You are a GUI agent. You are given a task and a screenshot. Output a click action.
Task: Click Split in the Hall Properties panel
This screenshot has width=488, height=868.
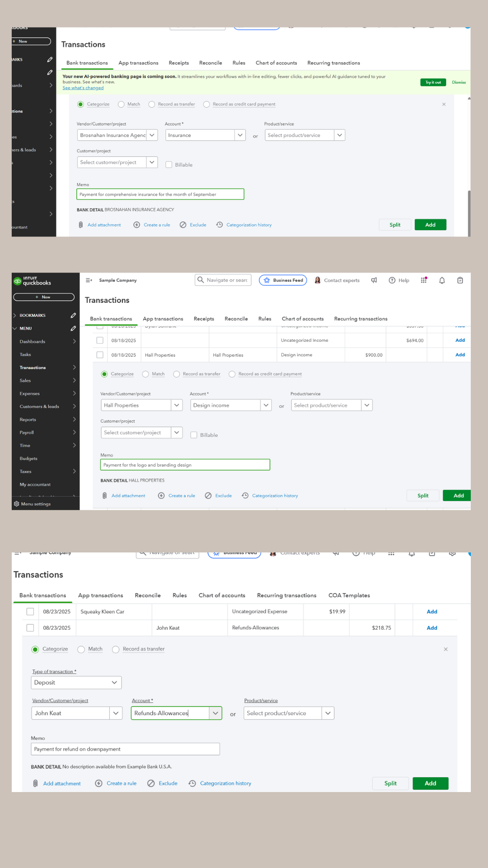point(423,496)
